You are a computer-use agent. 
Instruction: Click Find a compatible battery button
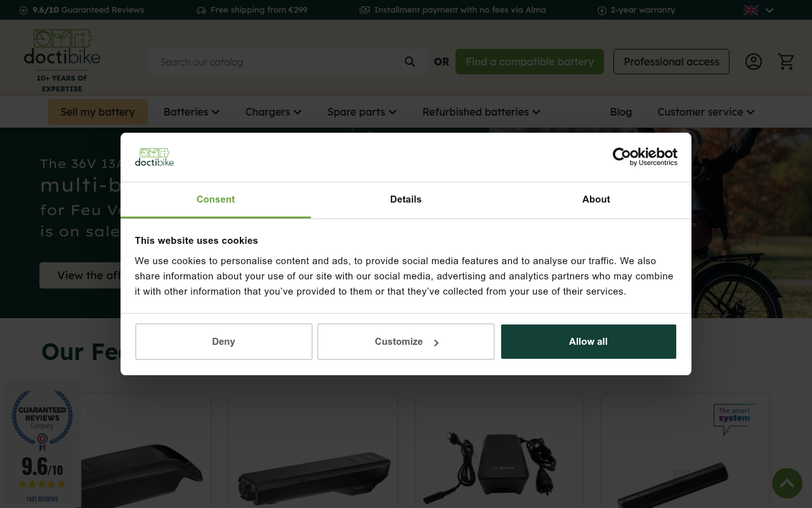pyautogui.click(x=530, y=62)
